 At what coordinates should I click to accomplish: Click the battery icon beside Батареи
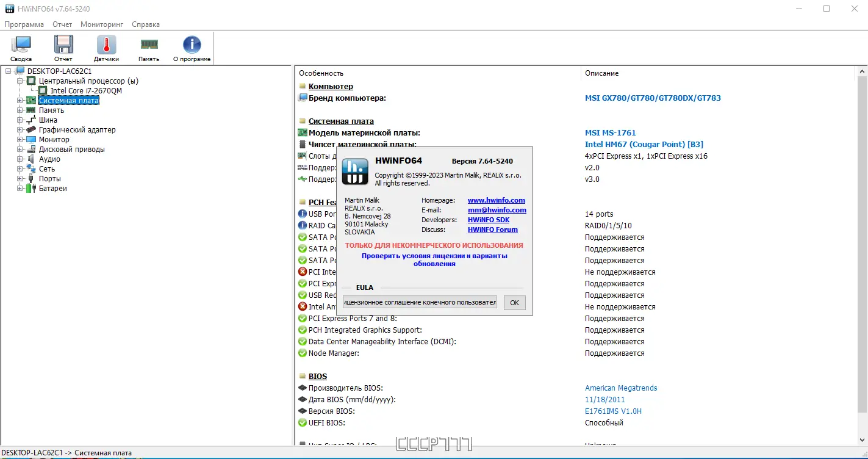click(31, 189)
